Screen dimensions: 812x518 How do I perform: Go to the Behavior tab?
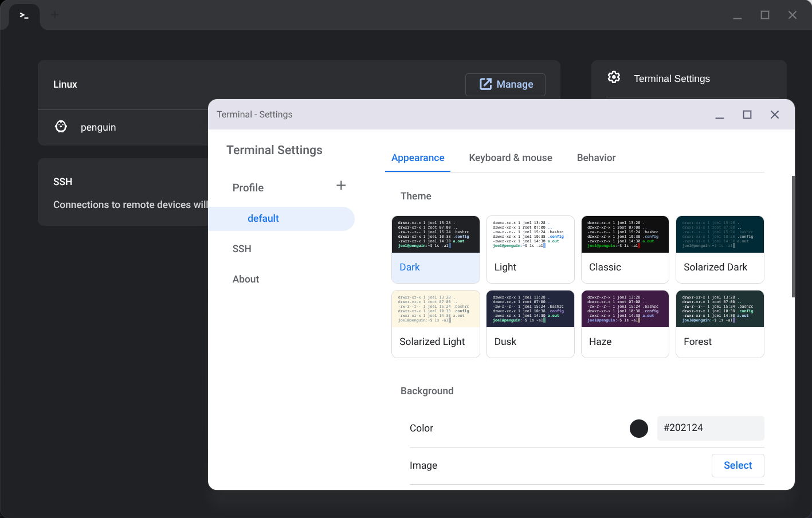point(596,158)
